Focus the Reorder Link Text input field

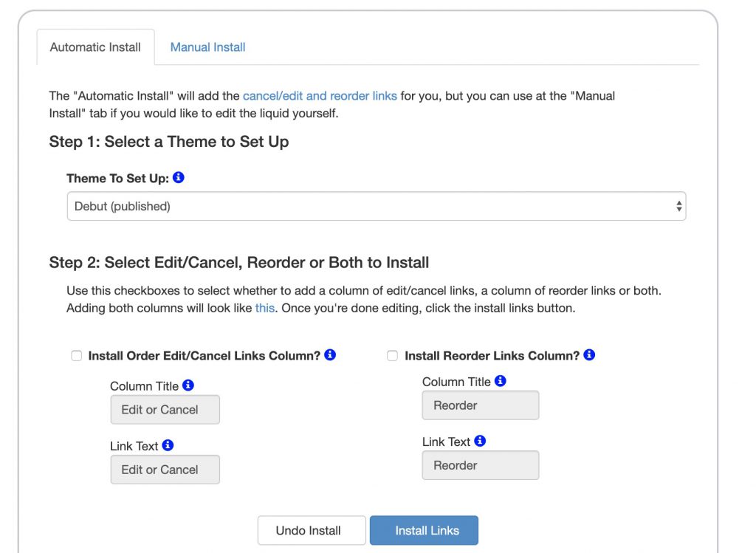(x=481, y=465)
